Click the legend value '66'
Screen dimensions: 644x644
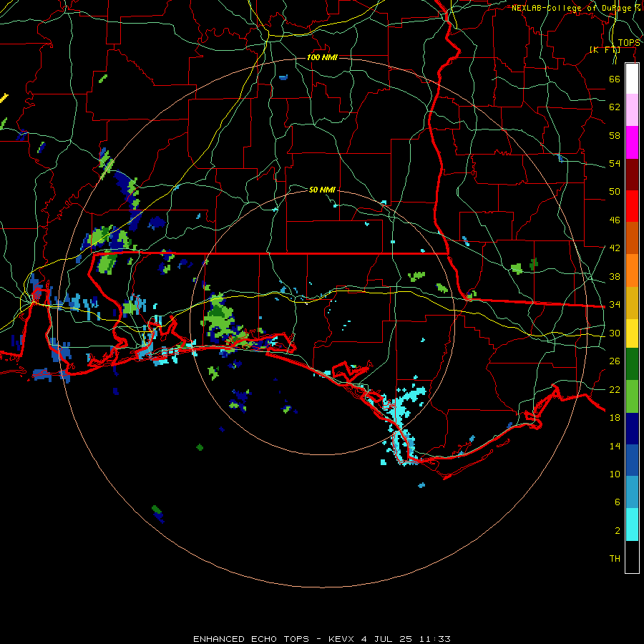tap(615, 79)
